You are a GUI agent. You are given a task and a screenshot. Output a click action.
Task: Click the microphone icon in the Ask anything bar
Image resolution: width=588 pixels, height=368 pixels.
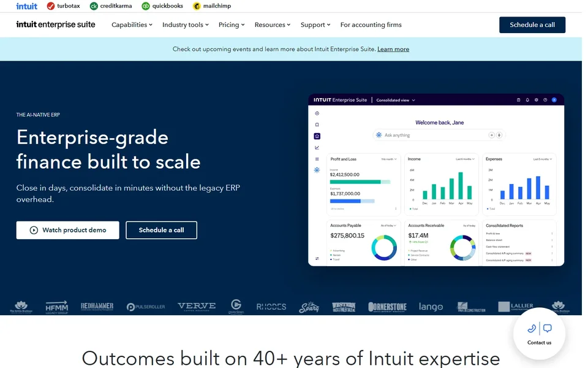(499, 135)
